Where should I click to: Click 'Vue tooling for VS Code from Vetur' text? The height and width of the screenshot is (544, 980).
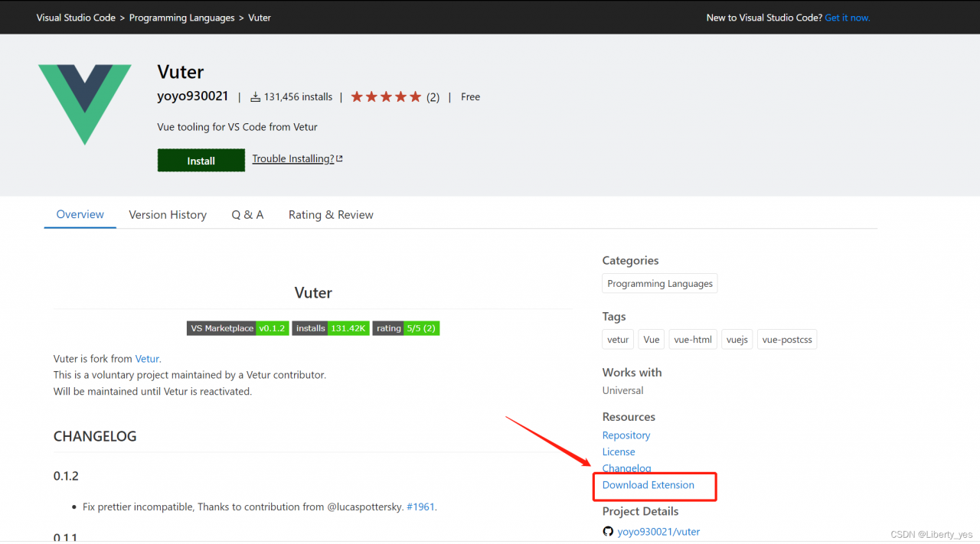(237, 127)
